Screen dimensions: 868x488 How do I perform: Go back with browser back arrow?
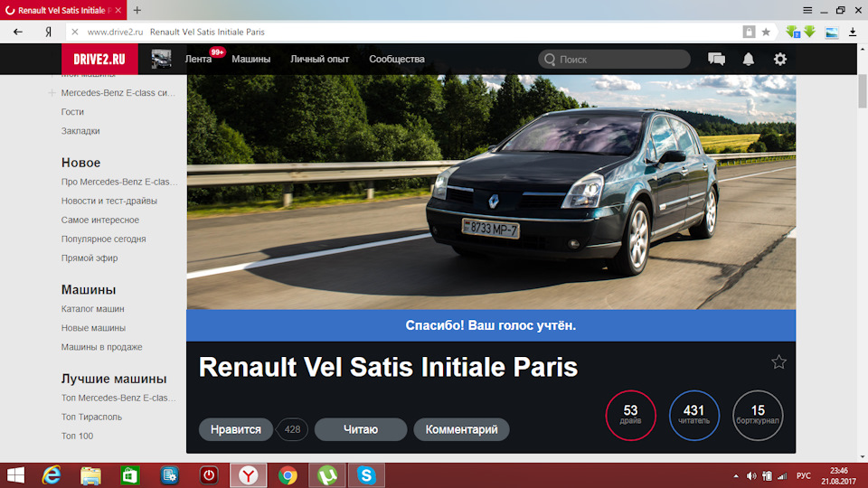tap(18, 33)
